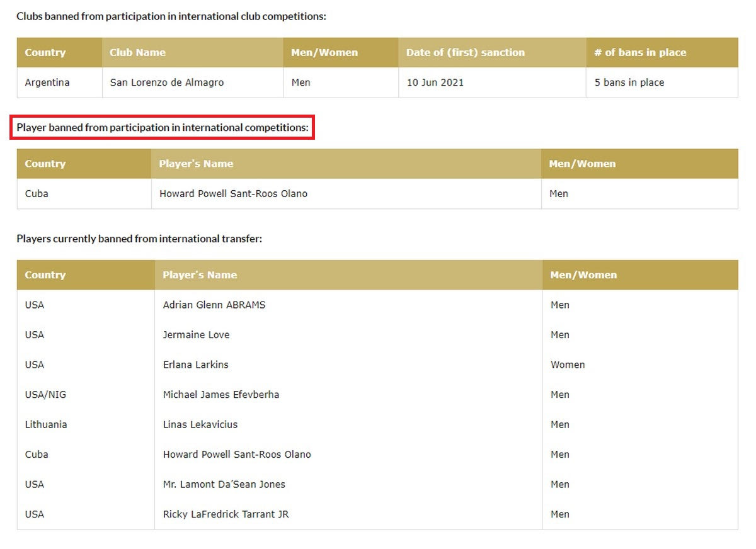Click the 'Women' cell in Erlana Larkins row
This screenshot has height=549, width=756.
tap(567, 365)
